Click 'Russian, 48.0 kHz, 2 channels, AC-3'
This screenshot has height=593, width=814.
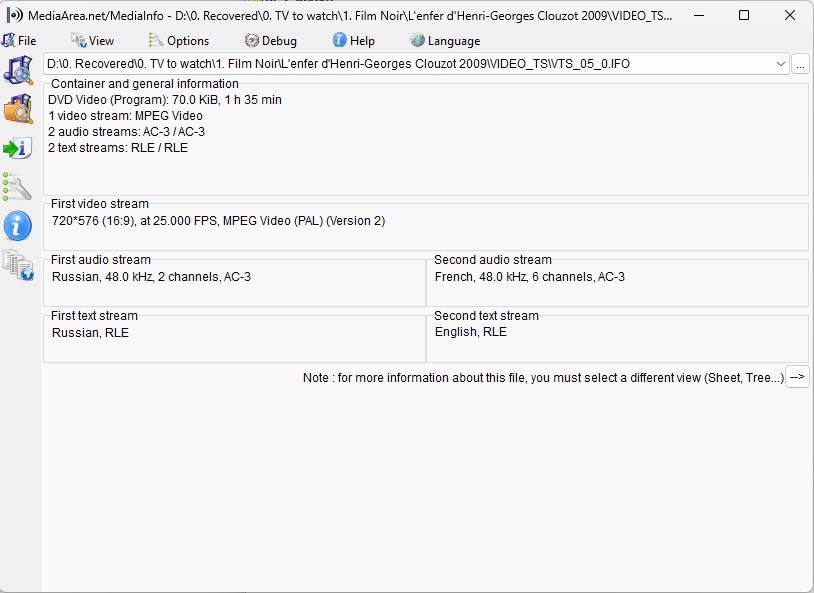pos(151,277)
